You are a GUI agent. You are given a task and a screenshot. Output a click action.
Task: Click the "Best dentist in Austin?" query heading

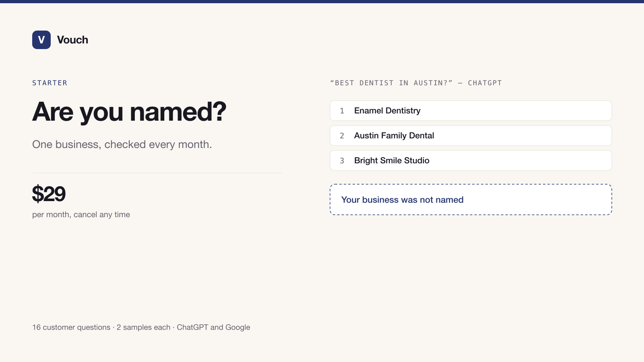click(x=391, y=83)
